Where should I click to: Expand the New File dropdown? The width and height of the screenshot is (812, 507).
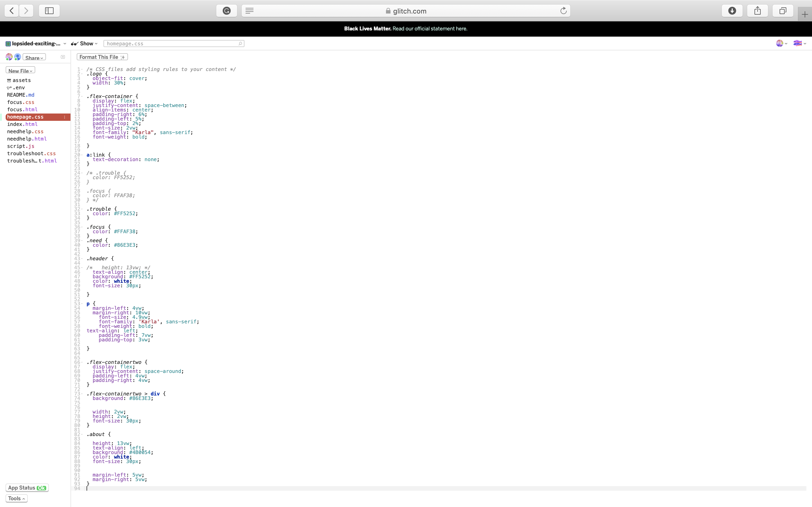click(20, 70)
